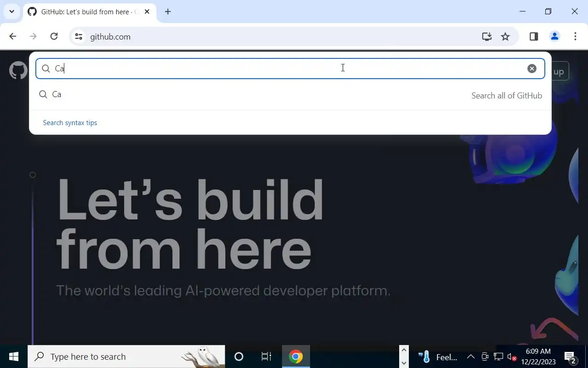Image resolution: width=588 pixels, height=368 pixels.
Task: Focus the GitHub search input containing Ca
Action: click(x=290, y=69)
